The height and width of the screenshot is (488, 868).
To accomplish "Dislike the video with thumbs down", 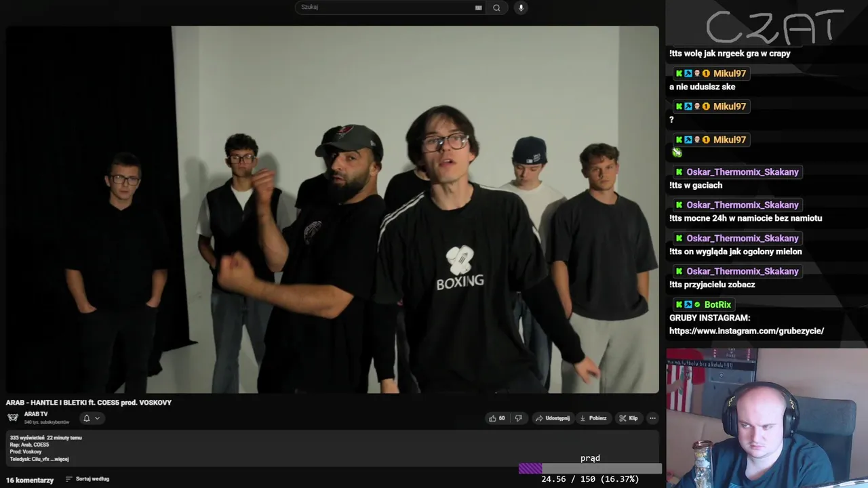I will pos(519,418).
